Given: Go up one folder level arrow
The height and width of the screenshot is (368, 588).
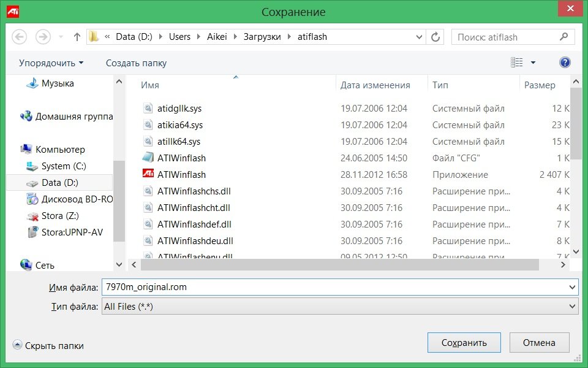Looking at the screenshot, I should click(x=77, y=37).
